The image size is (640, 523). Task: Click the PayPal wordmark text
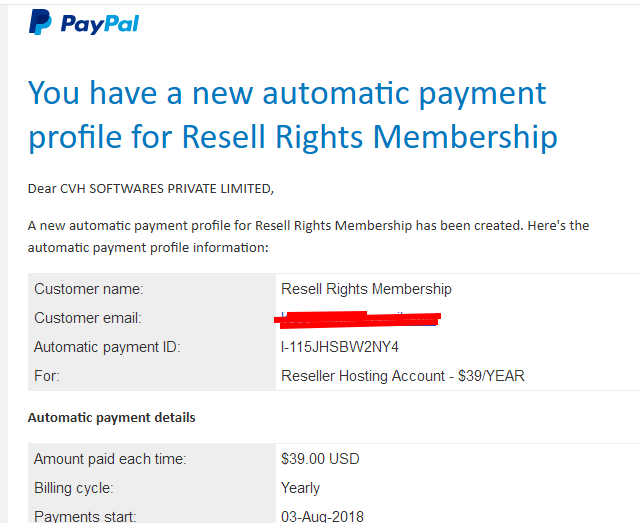tap(100, 24)
